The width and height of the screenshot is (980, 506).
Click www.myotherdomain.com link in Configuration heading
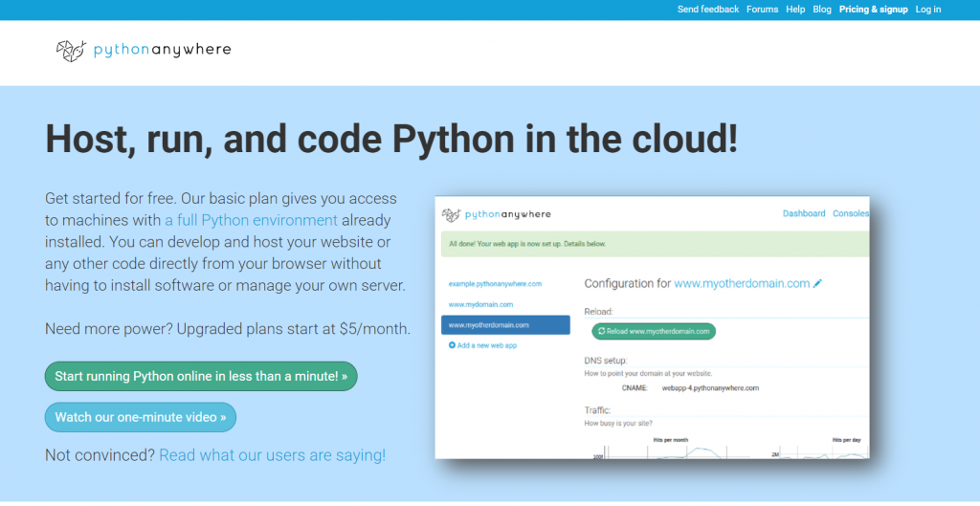pos(742,284)
